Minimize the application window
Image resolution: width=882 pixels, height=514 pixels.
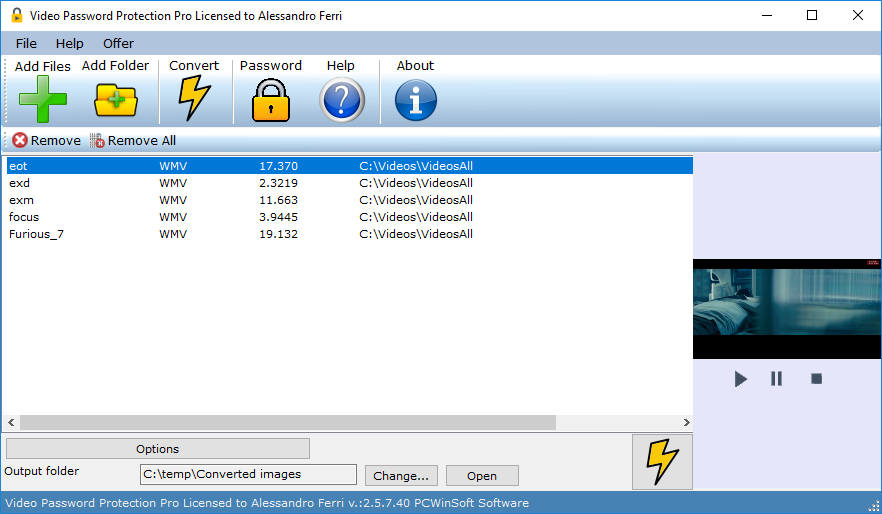click(x=767, y=15)
